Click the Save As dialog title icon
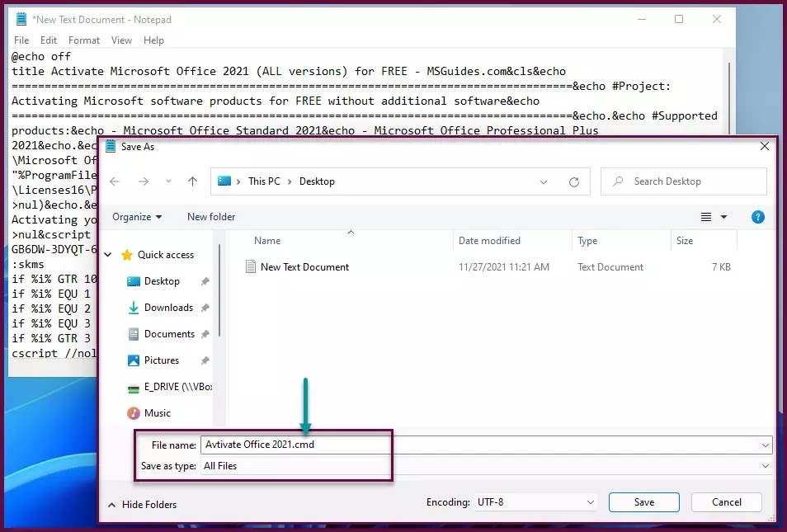 click(x=111, y=146)
